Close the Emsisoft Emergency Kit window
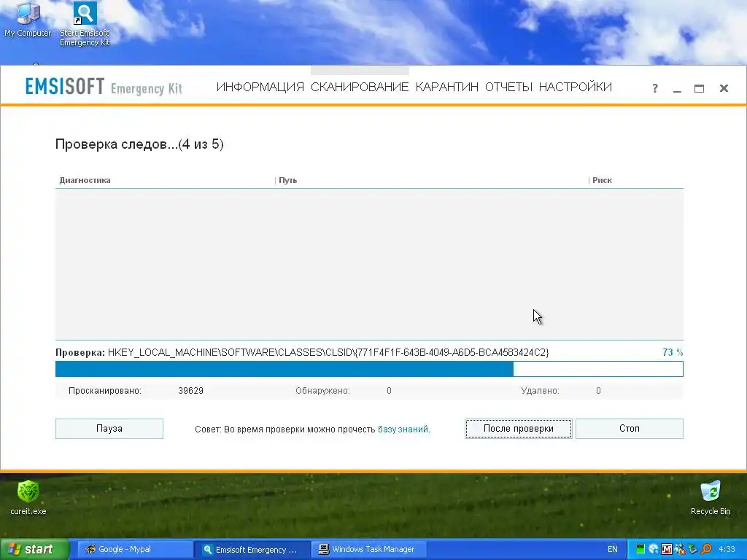Image resolution: width=747 pixels, height=560 pixels. [724, 88]
